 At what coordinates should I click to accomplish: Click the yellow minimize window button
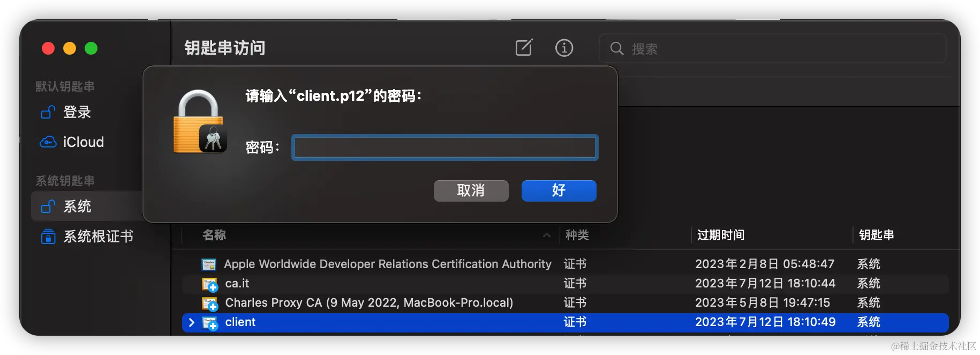click(x=70, y=48)
